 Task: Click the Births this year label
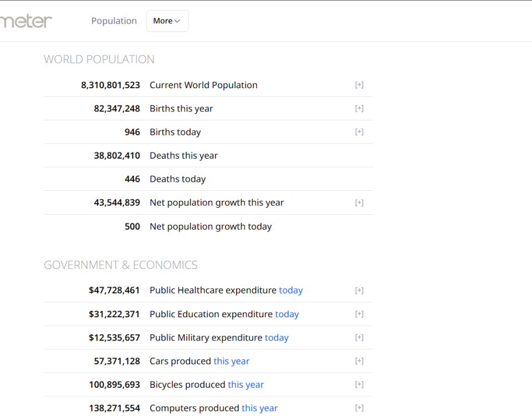pyautogui.click(x=181, y=109)
